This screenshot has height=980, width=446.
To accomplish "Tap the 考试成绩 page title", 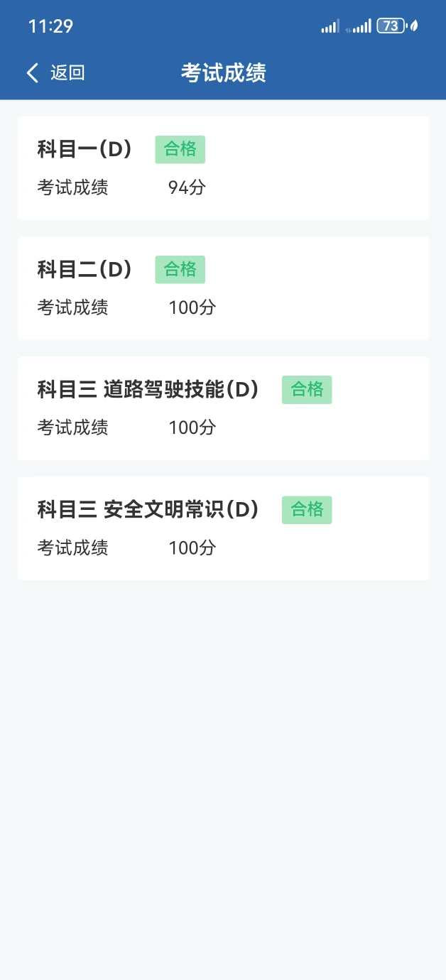I will [x=223, y=72].
